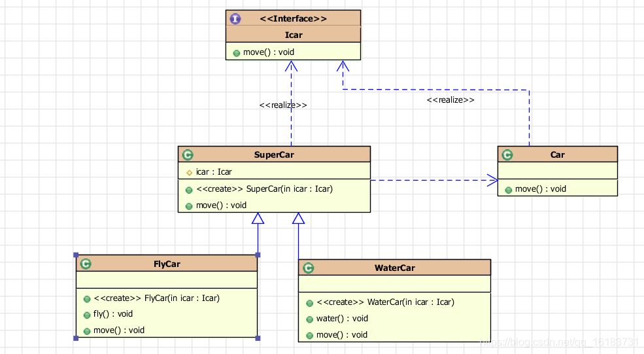Click 'move() : void' in Car
Image resolution: width=644 pixels, height=354 pixels.
tap(541, 188)
